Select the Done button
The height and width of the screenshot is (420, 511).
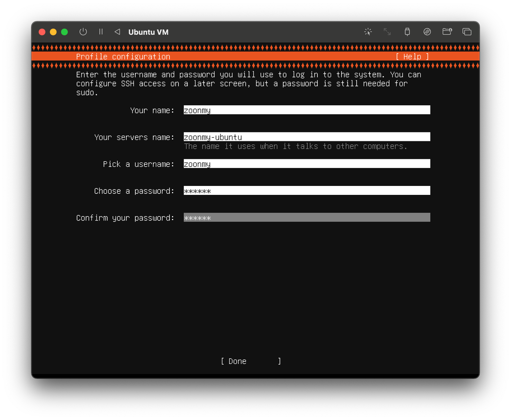click(251, 361)
